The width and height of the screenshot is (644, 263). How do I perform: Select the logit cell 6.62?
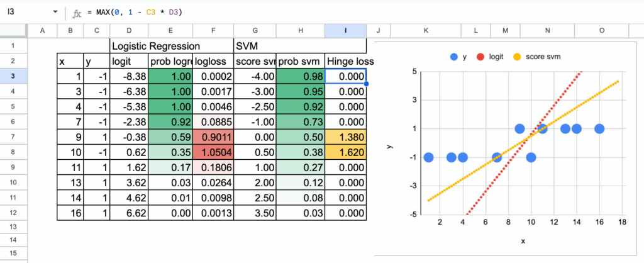[x=129, y=213]
